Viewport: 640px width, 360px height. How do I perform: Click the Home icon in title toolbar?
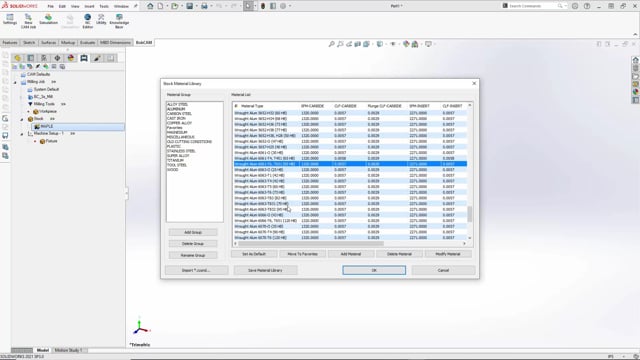point(150,6)
